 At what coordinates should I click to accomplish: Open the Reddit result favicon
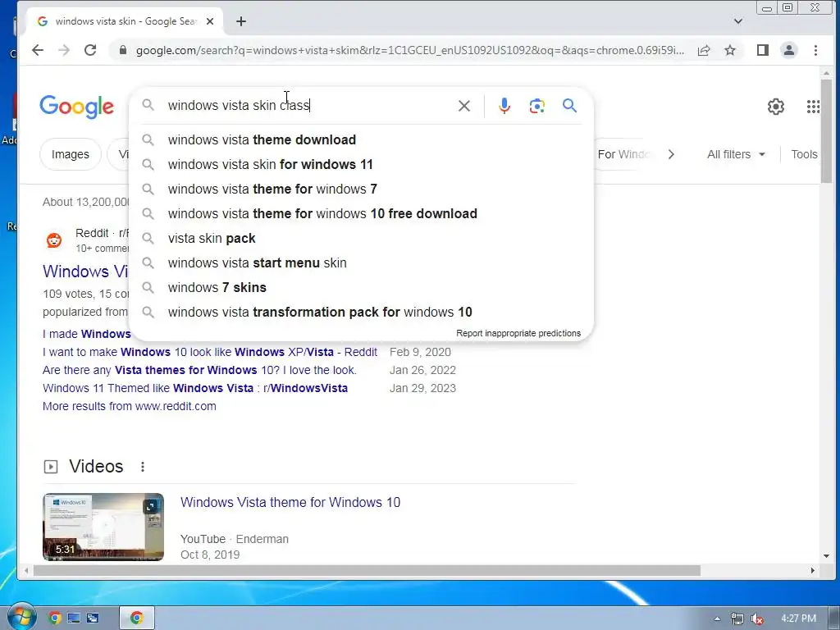(x=54, y=240)
